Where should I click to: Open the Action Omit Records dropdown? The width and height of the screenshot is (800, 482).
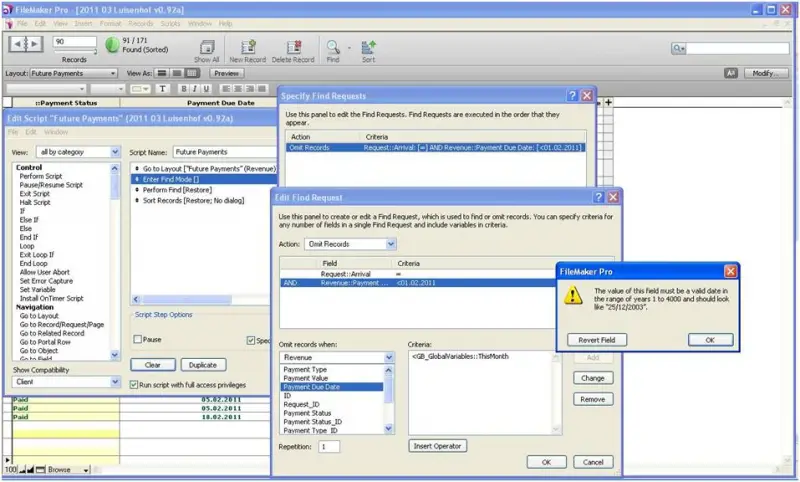pos(350,244)
